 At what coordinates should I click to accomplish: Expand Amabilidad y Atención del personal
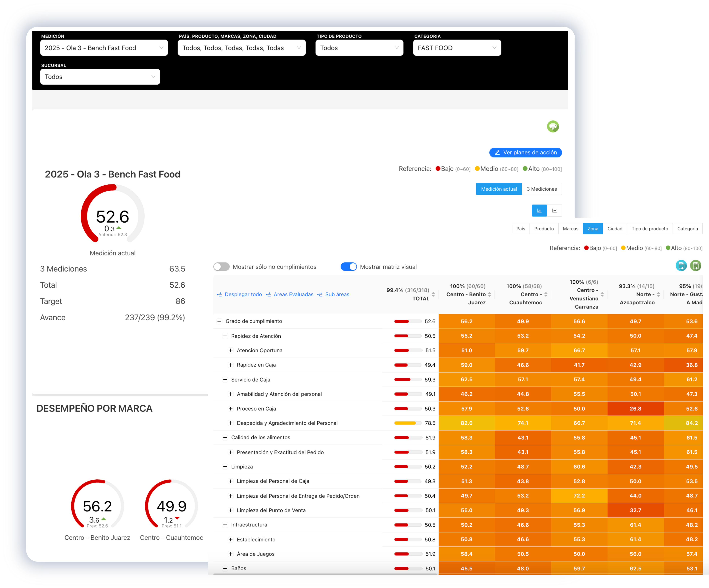[x=231, y=394]
